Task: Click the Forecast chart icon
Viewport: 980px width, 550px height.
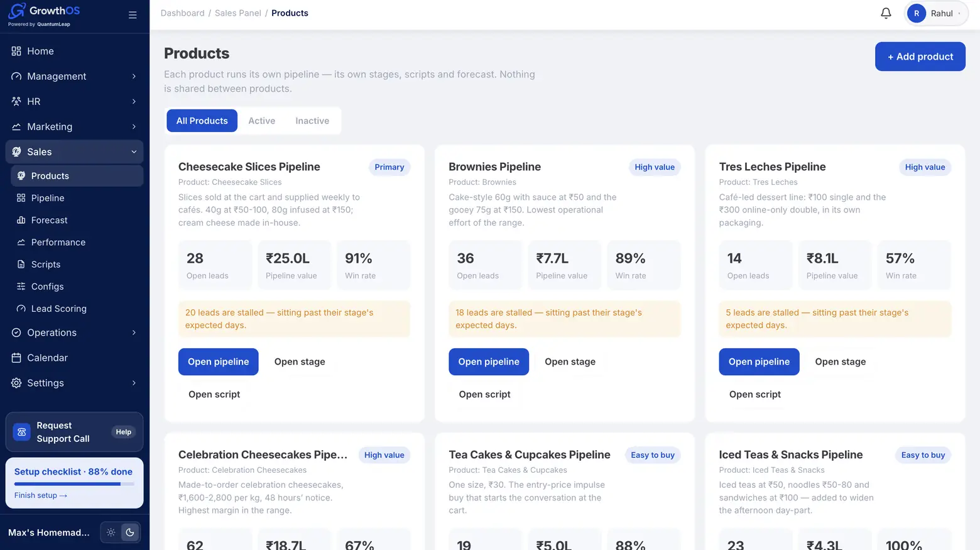Action: (21, 220)
